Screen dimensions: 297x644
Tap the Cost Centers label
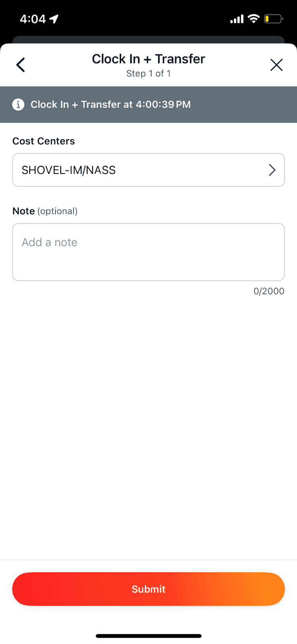(x=44, y=141)
